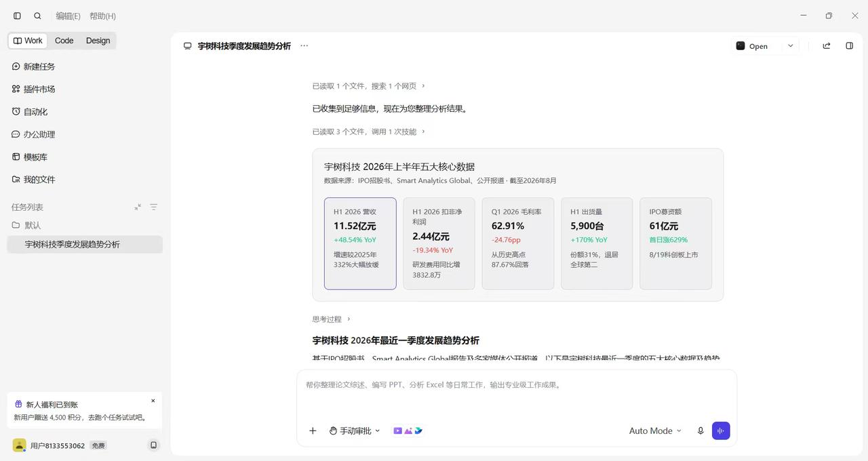
Task: Click the plus attachment icon
Action: pos(313,430)
